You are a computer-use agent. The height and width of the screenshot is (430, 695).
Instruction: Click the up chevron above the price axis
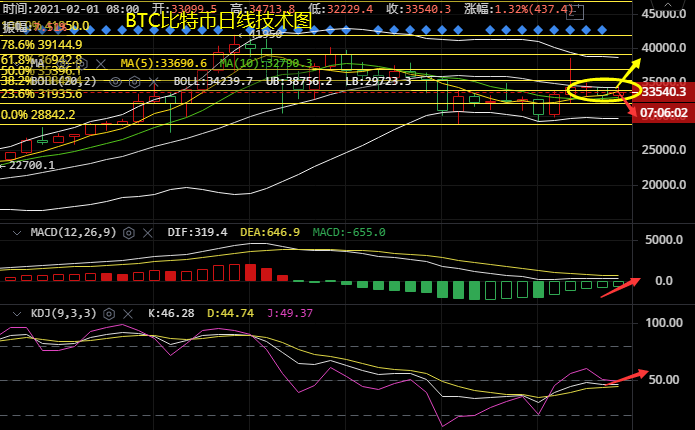pos(668,5)
